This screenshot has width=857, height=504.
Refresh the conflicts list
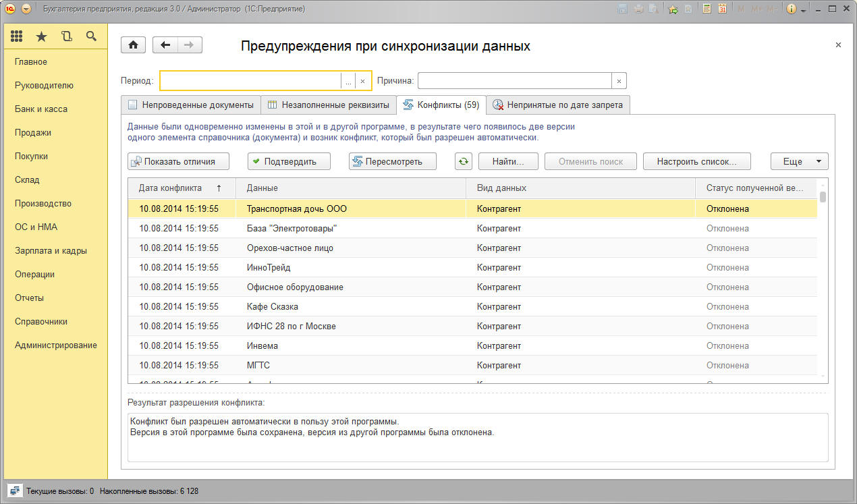tap(463, 161)
